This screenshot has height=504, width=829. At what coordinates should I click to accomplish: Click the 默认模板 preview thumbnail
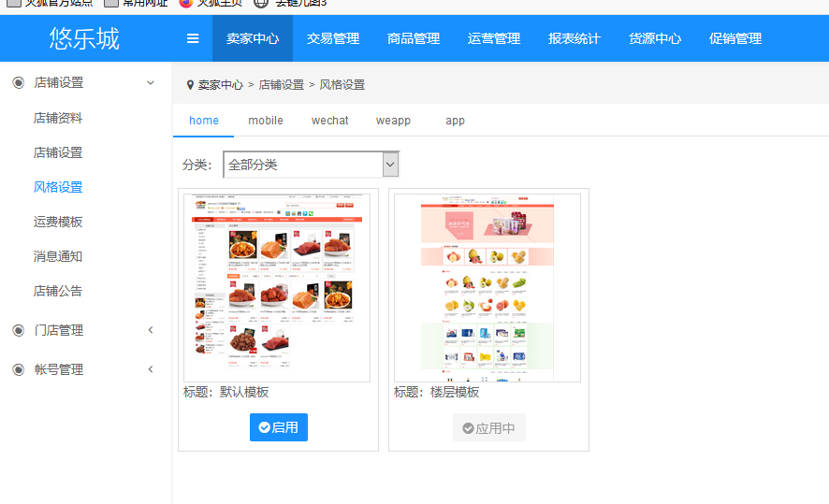tap(278, 288)
